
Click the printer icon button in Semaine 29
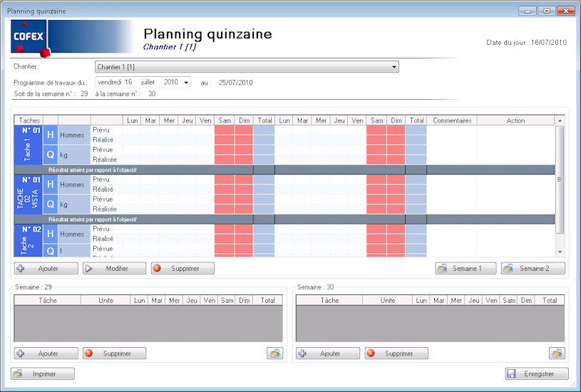(x=274, y=354)
